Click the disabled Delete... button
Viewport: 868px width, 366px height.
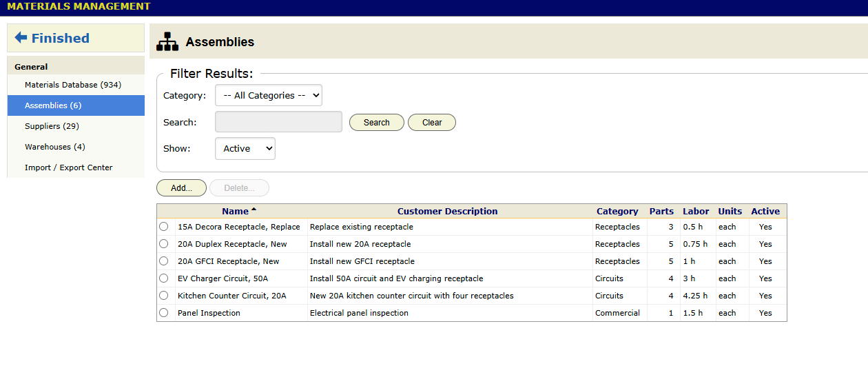[239, 188]
